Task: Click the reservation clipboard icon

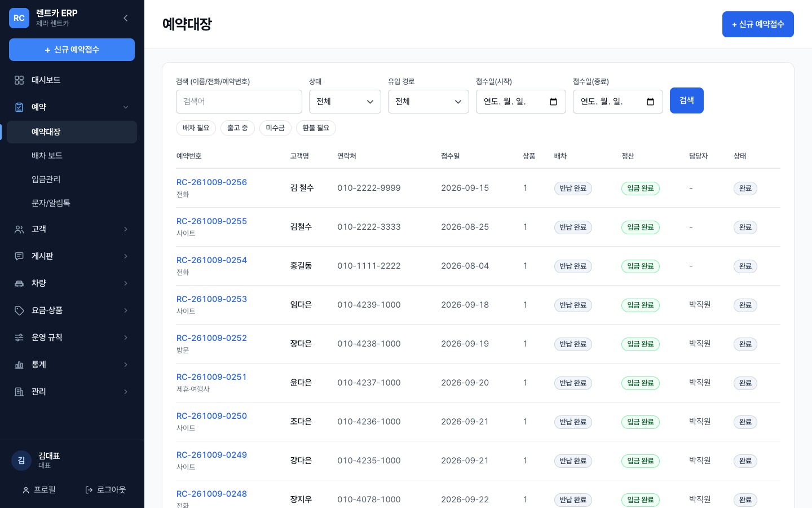Action: coord(19,107)
